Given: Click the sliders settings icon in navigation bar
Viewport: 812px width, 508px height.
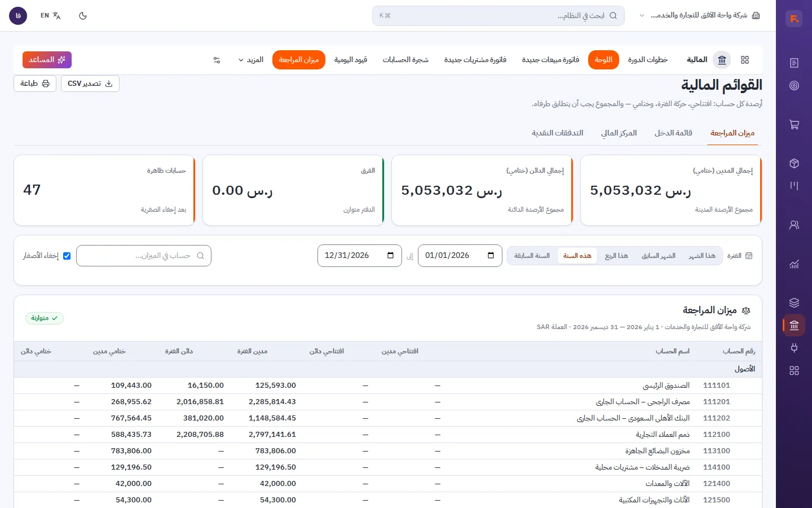Looking at the screenshot, I should [x=217, y=60].
